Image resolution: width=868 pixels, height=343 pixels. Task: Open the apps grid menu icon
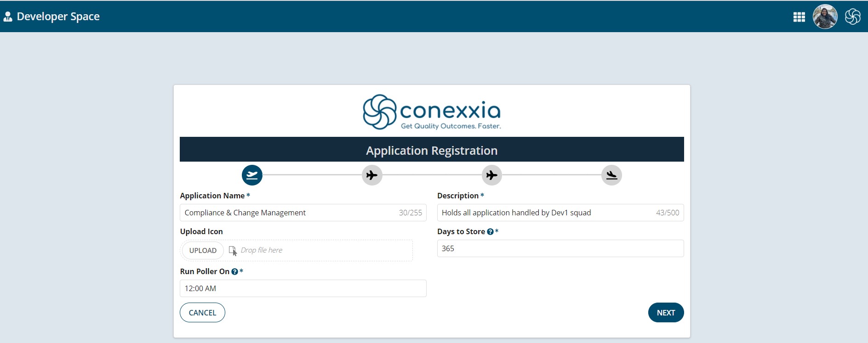pos(799,17)
